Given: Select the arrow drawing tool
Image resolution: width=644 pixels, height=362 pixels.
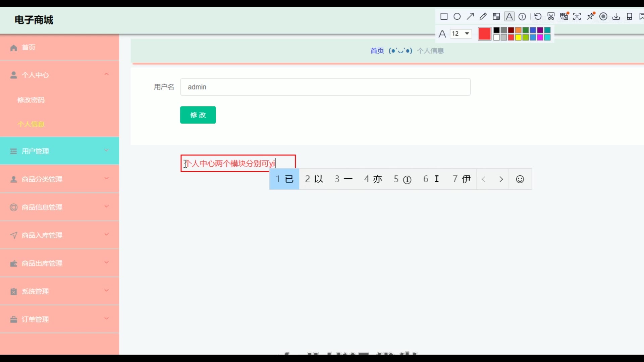Looking at the screenshot, I should 470,16.
